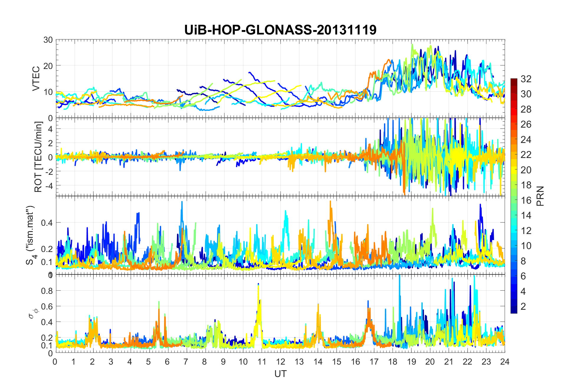Click the UT x-axis label
Viewport: 561px width, 392px height.
280,374
